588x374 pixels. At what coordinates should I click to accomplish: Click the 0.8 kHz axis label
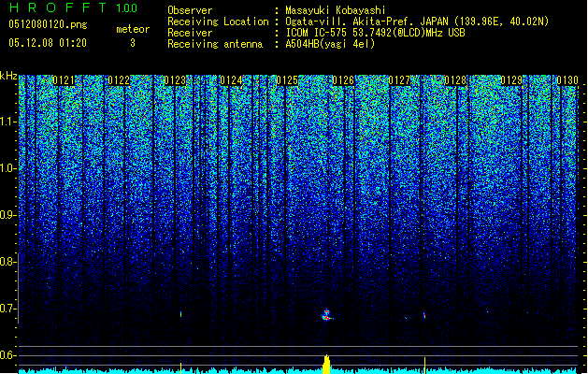point(7,262)
